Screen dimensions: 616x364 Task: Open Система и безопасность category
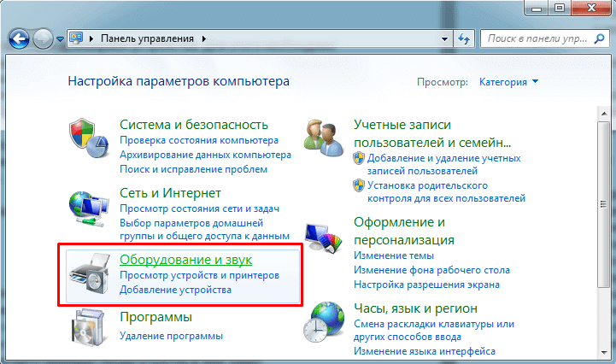[x=194, y=125]
